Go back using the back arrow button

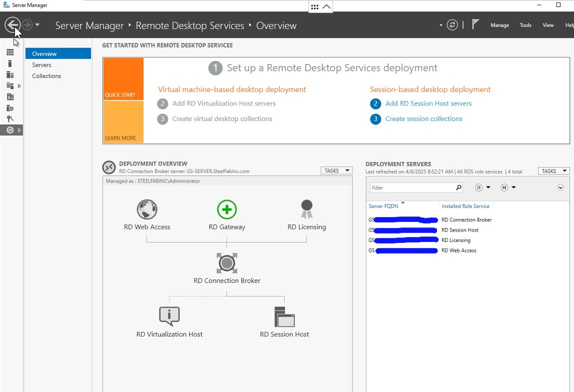(12, 25)
